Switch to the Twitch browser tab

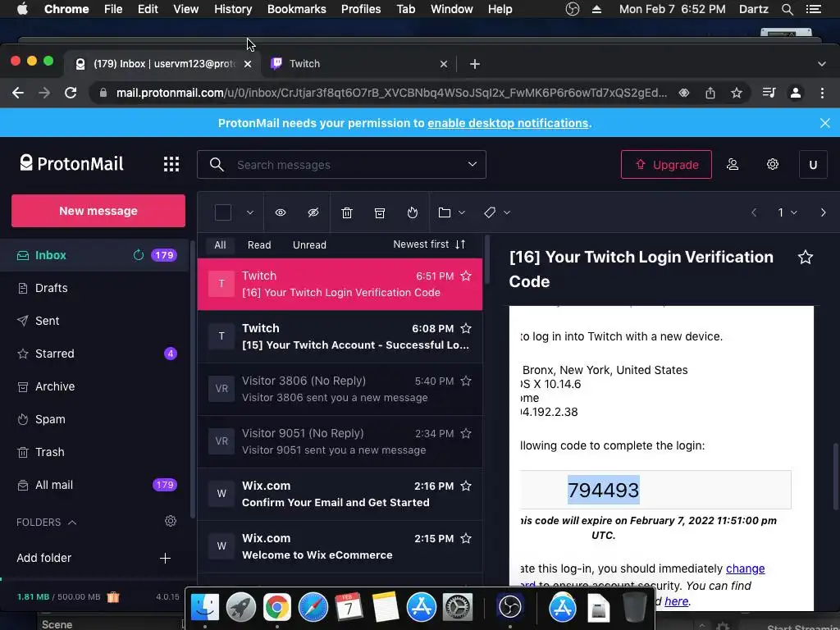pos(359,64)
